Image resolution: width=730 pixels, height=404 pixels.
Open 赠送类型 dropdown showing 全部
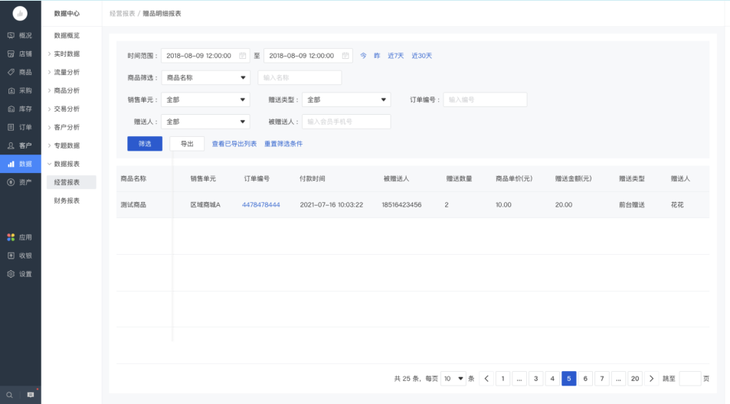tap(346, 100)
